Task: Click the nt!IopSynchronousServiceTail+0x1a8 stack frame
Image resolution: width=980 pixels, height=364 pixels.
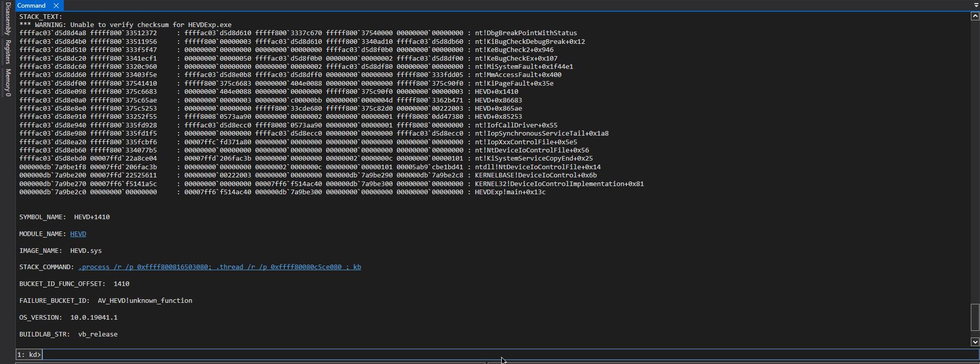Action: (x=542, y=134)
